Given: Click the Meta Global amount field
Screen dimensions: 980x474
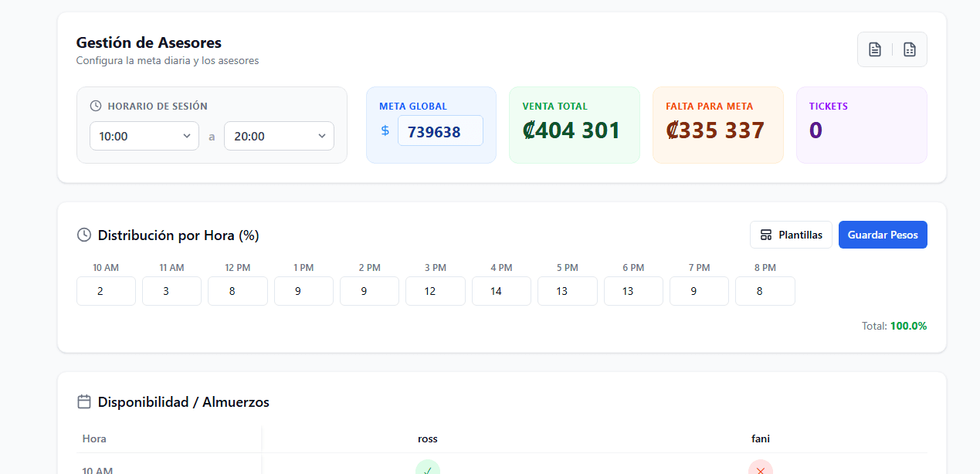Looking at the screenshot, I should pyautogui.click(x=440, y=131).
